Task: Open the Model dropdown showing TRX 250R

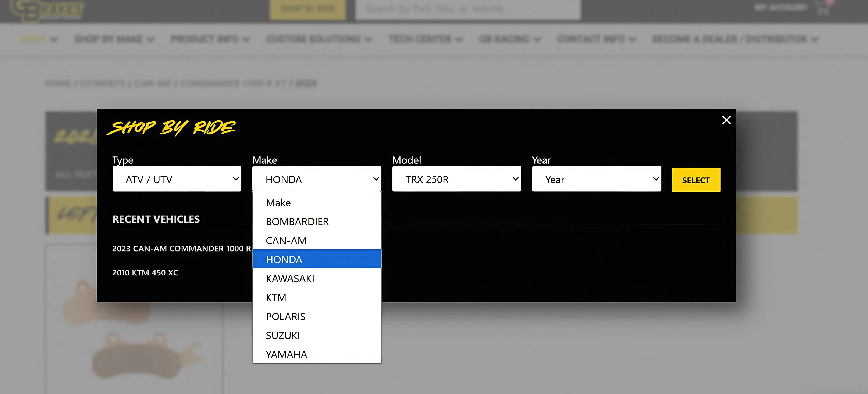Action: coord(456,179)
